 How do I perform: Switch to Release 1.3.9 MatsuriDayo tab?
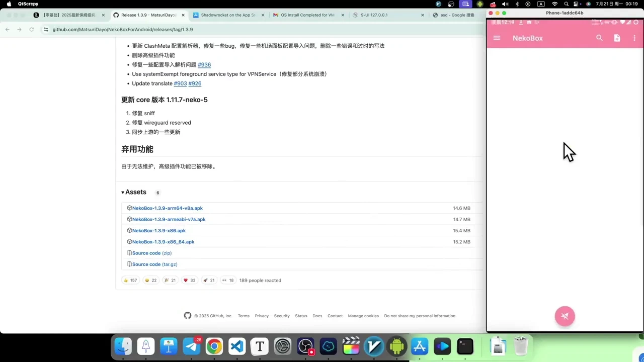[149, 15]
